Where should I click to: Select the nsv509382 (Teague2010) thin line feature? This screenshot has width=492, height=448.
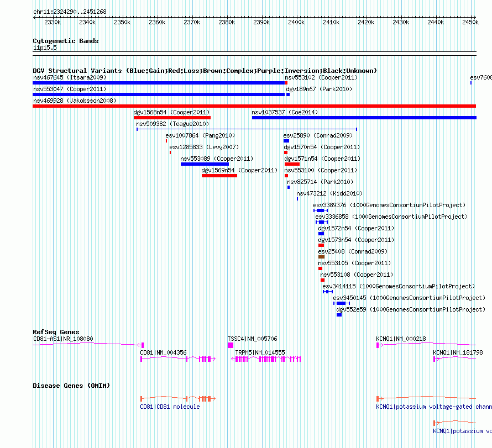[x=247, y=129]
